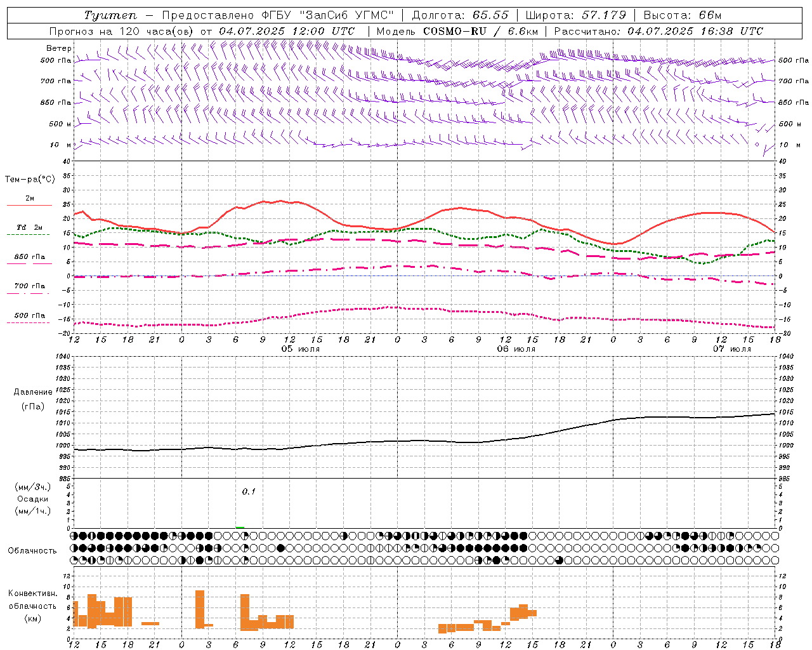Click the "Высота: 66м" header value
The image size is (812, 650).
point(682,15)
